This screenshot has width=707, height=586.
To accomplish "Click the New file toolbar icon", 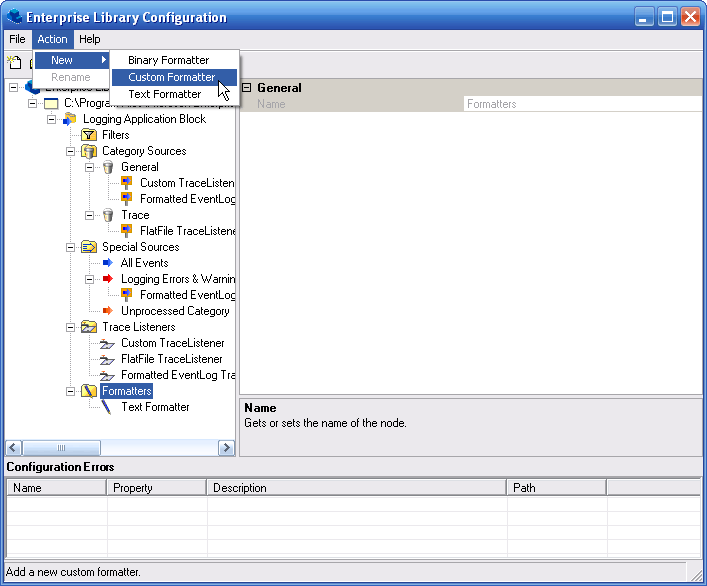I will [14, 63].
